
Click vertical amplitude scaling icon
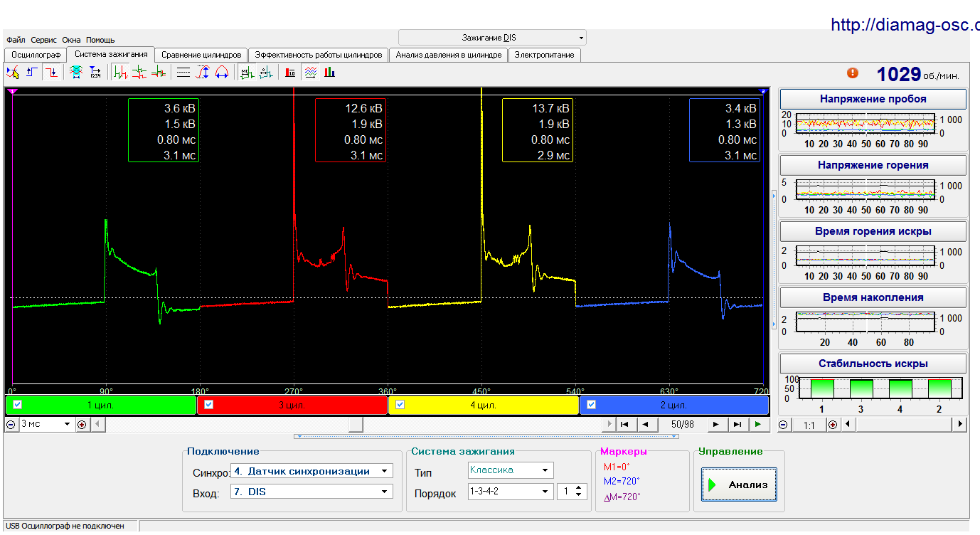203,72
